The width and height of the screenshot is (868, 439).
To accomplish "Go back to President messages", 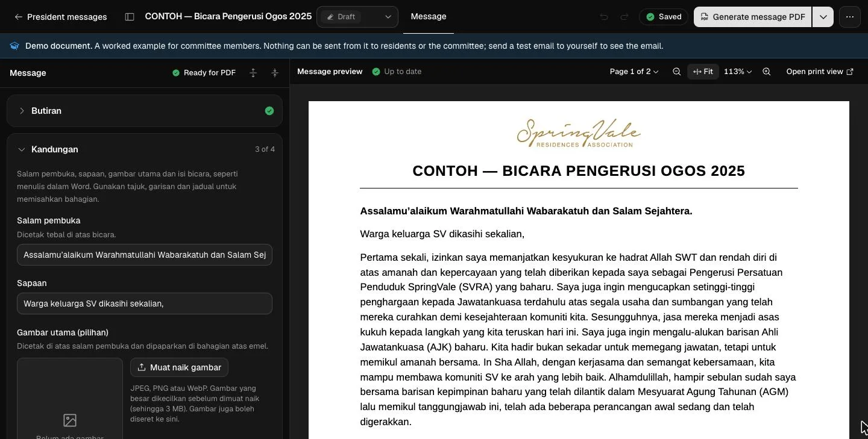I will [x=60, y=17].
